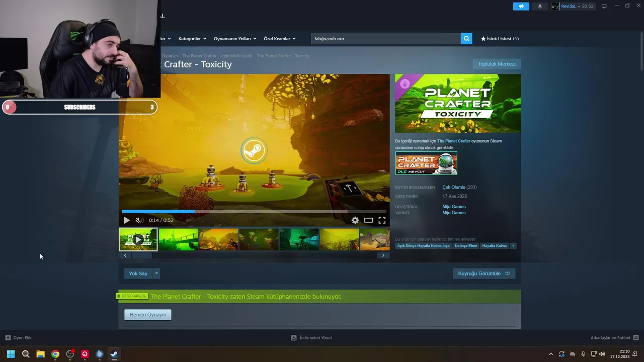Open publisher Miju Games link

tap(454, 213)
